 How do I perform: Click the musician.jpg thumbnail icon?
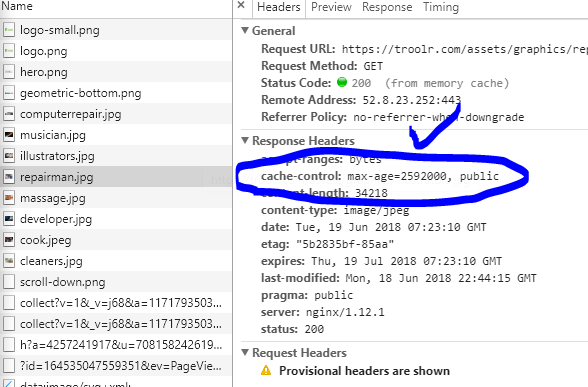coord(9,135)
